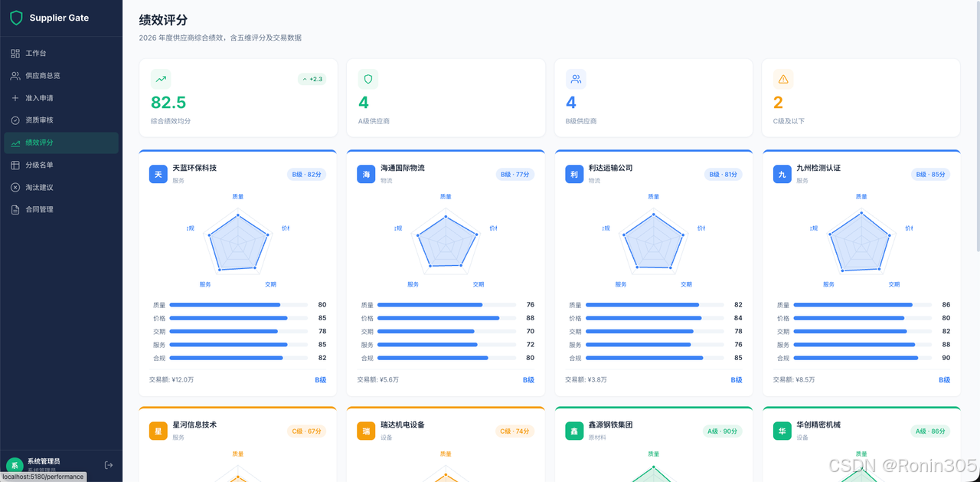The width and height of the screenshot is (980, 482).
Task: Click the trending-up icon on 综合绩效均分 card
Action: click(x=161, y=79)
